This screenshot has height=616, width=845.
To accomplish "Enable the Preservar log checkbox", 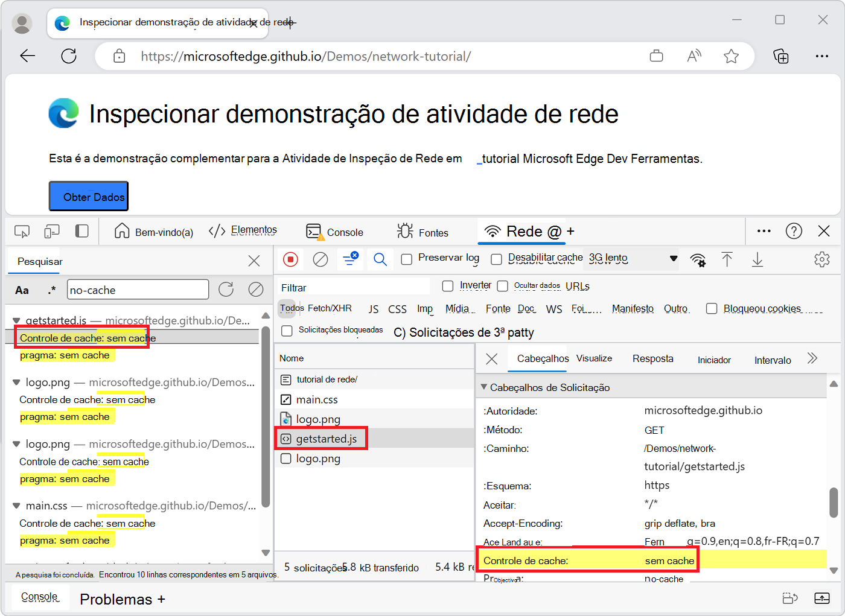I will [407, 259].
